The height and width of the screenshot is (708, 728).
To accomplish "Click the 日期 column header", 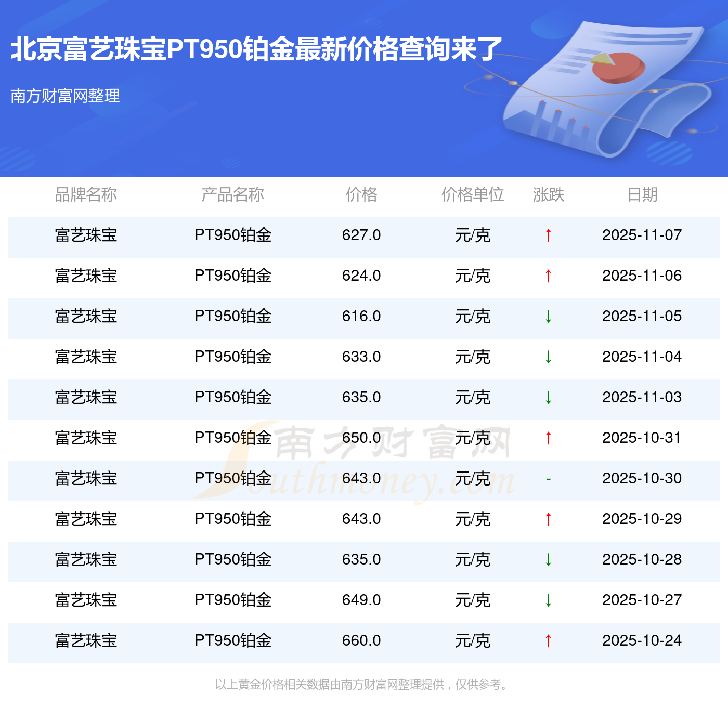I will click(642, 195).
